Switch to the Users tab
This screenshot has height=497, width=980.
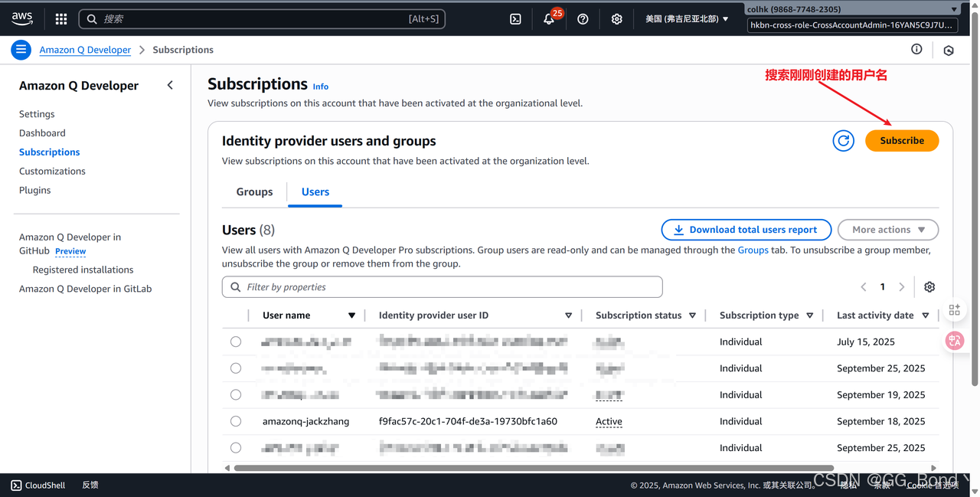tap(315, 192)
